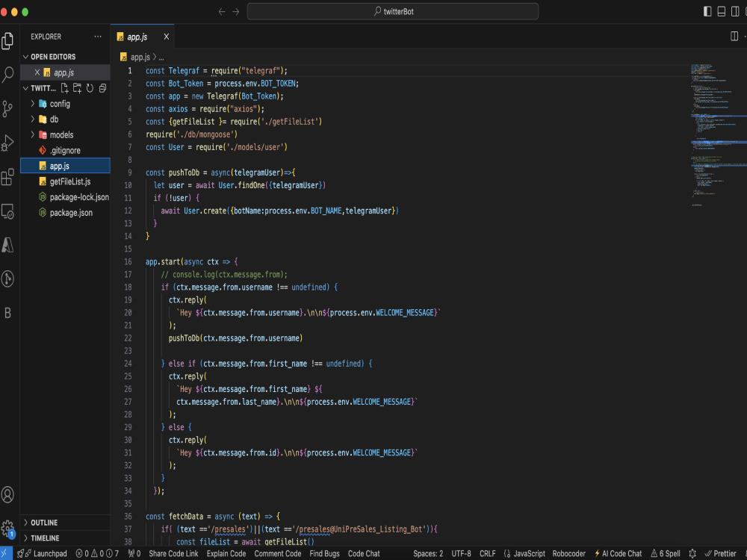Toggle the primary side bar

click(x=707, y=11)
